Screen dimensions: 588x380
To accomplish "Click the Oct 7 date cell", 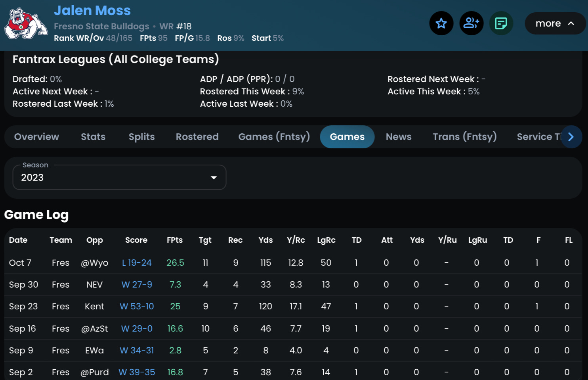I will point(20,263).
